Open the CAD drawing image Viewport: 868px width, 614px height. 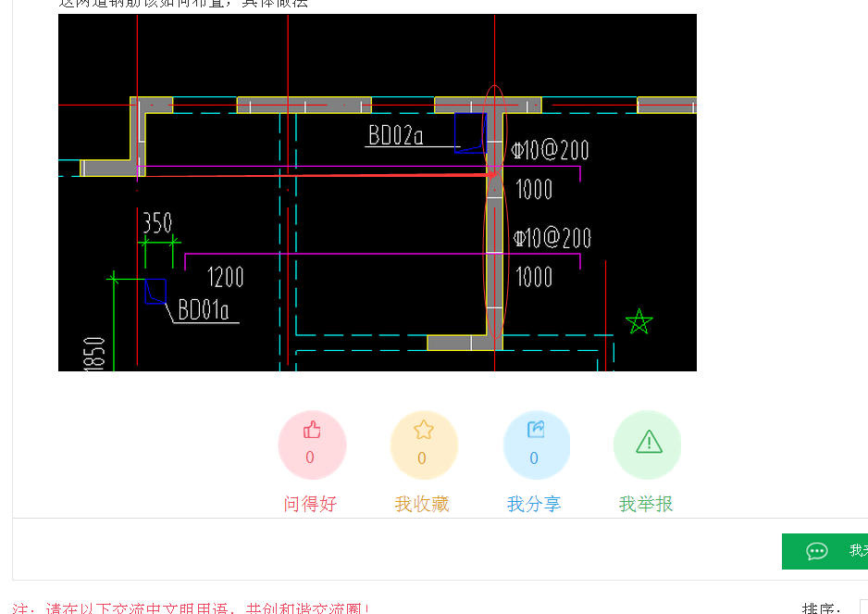click(x=377, y=193)
